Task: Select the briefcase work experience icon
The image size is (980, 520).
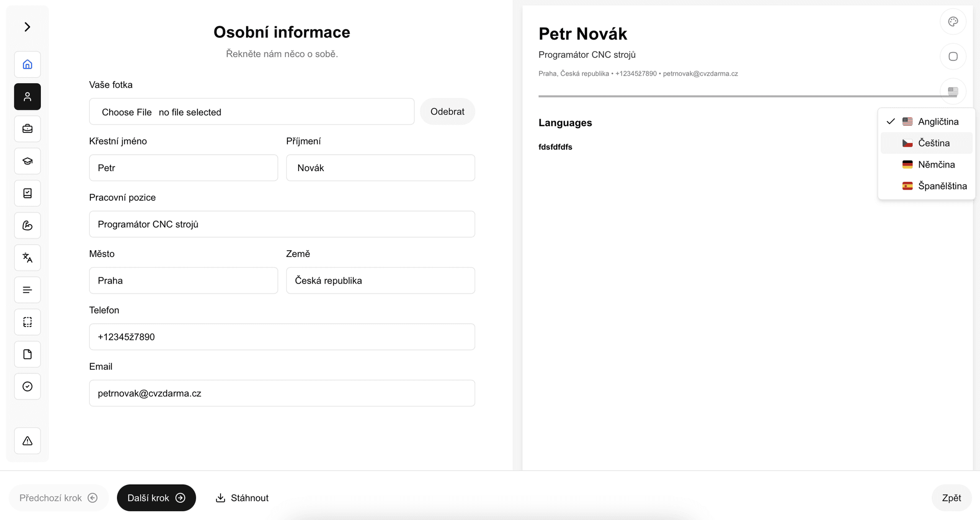Action: point(28,129)
